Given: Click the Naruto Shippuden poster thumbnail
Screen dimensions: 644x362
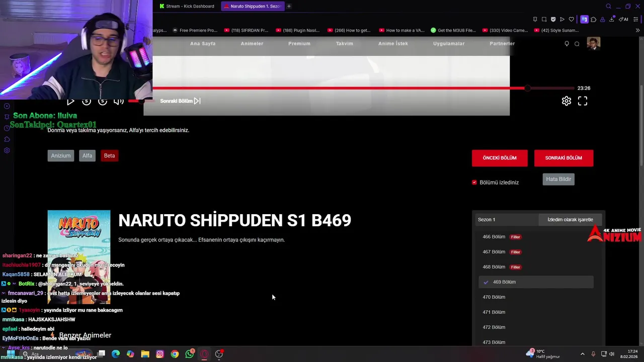Looking at the screenshot, I should pos(79,257).
